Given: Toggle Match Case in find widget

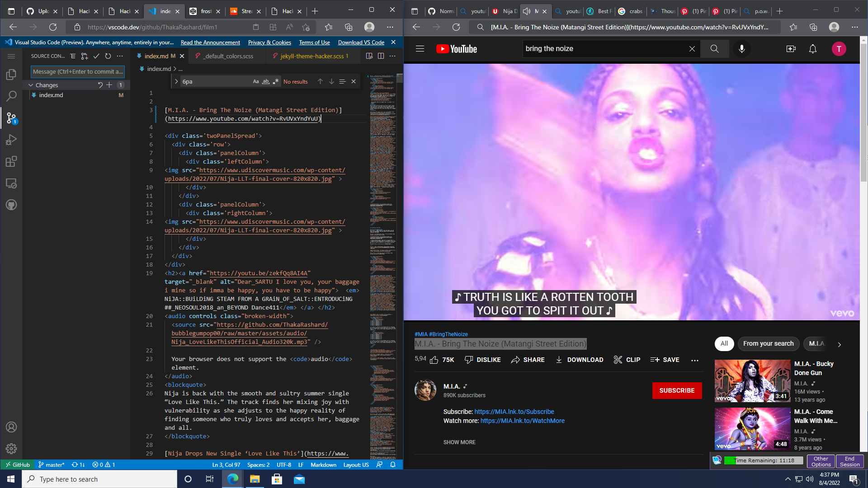Looking at the screenshot, I should point(256,81).
